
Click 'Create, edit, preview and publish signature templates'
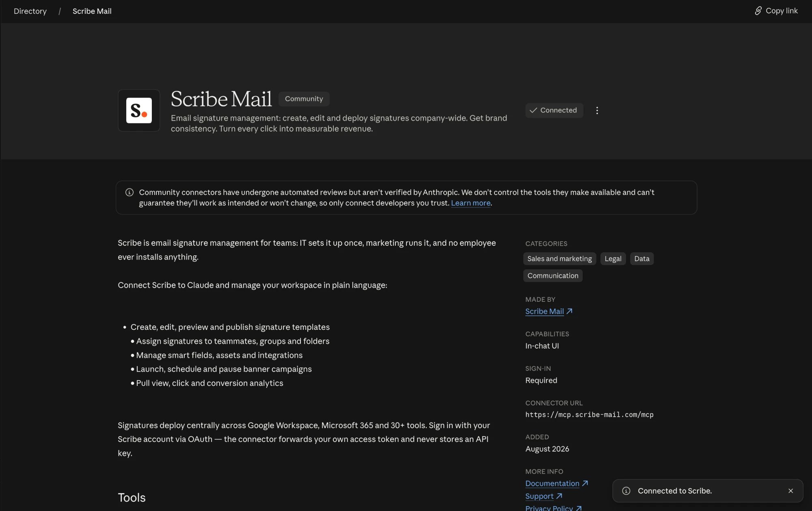click(x=230, y=327)
